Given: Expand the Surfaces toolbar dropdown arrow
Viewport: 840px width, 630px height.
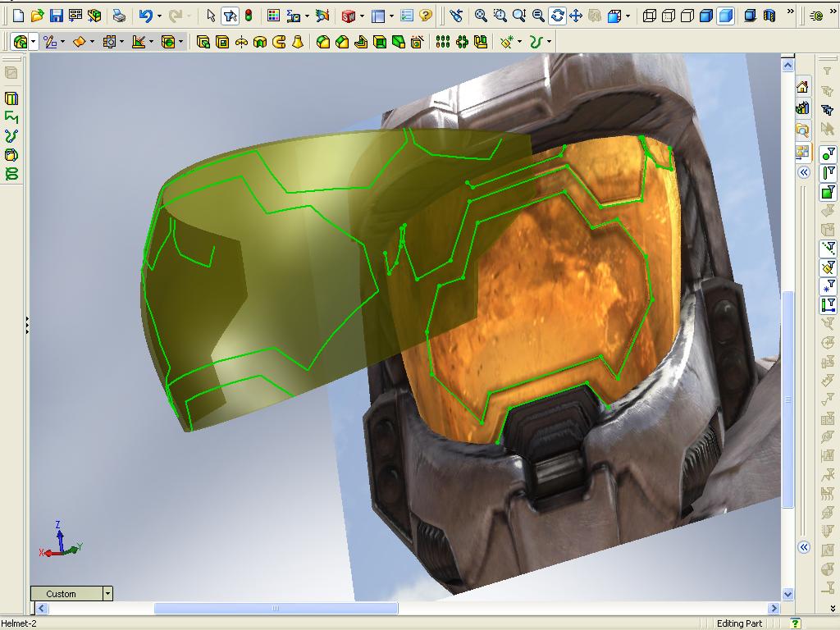Looking at the screenshot, I should 92,41.
